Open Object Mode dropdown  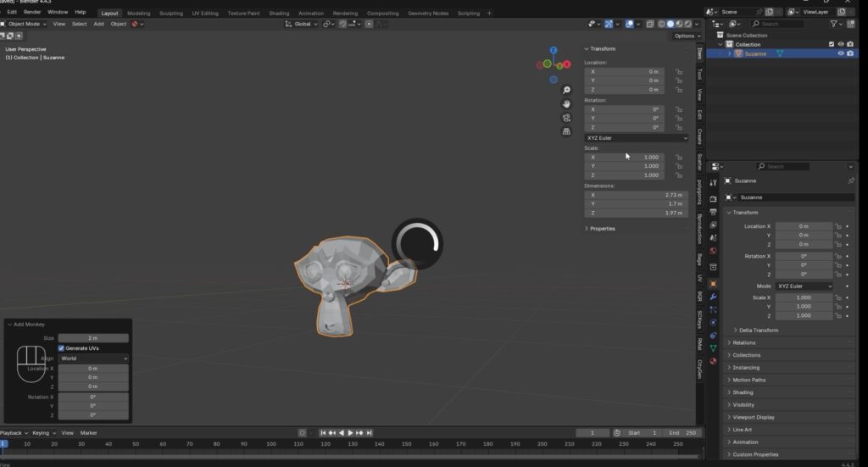click(24, 24)
